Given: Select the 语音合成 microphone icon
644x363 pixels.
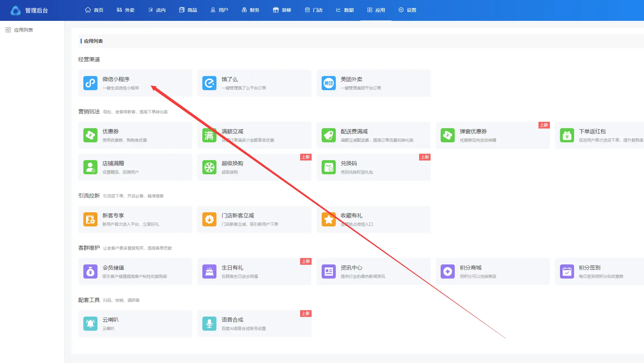Looking at the screenshot, I should (209, 324).
